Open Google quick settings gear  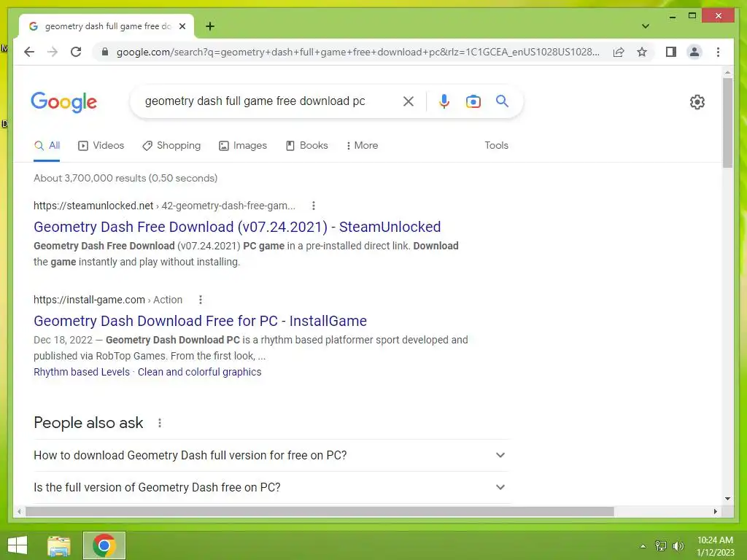(697, 102)
